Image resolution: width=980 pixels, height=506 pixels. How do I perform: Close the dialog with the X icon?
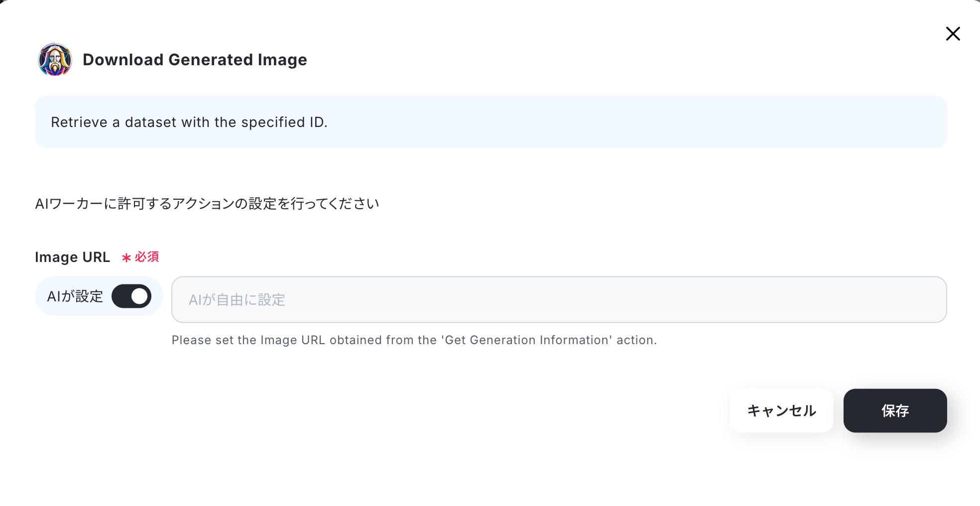pos(953,34)
